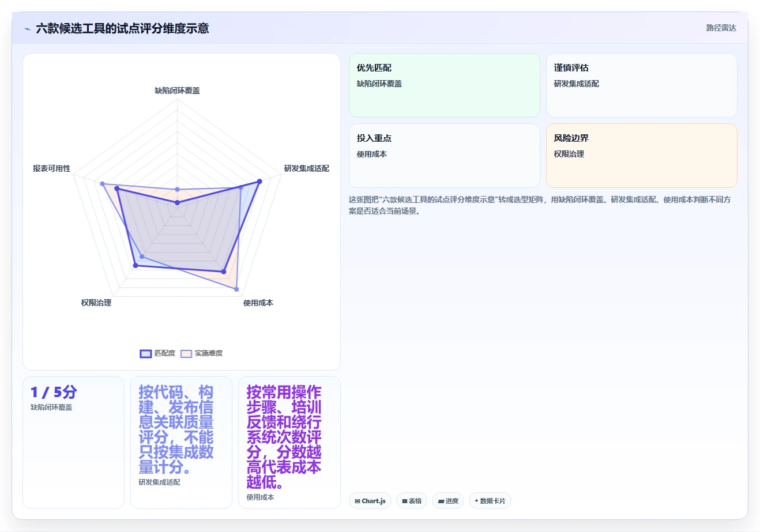Click the 缺陷闭环覆盖 axis label on the radar chart
Image resolution: width=760 pixels, height=532 pixels.
coord(177,90)
